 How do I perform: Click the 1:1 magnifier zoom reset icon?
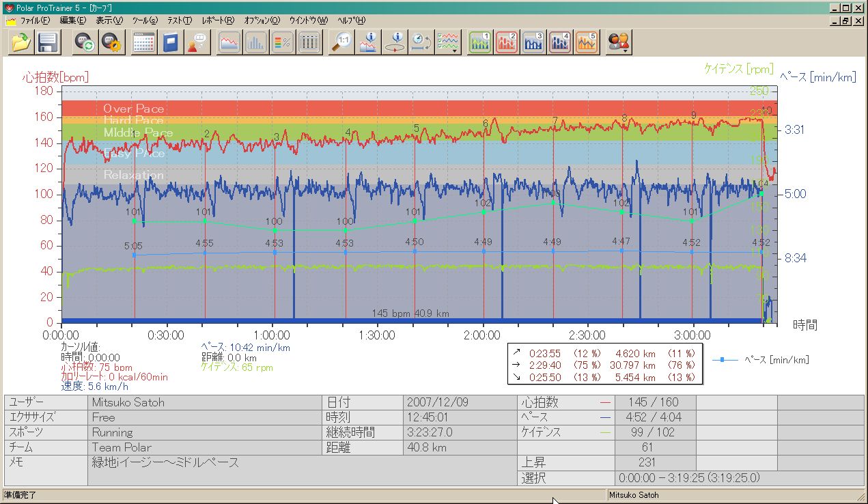click(x=341, y=43)
